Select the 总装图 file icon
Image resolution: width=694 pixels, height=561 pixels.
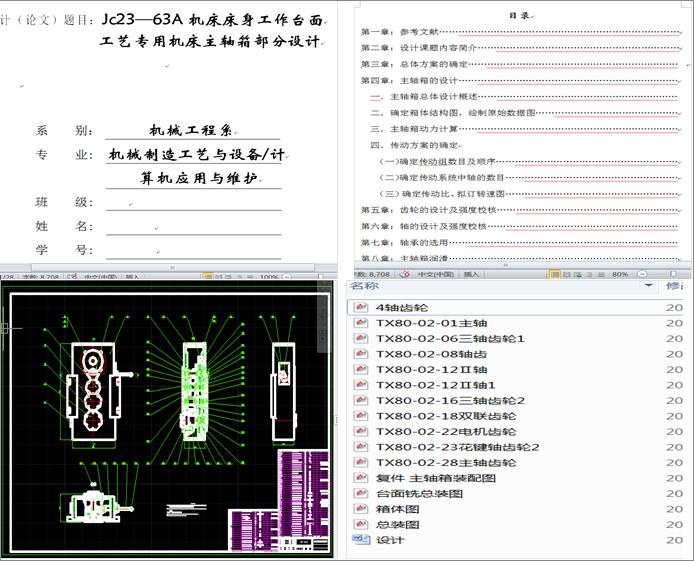(361, 524)
